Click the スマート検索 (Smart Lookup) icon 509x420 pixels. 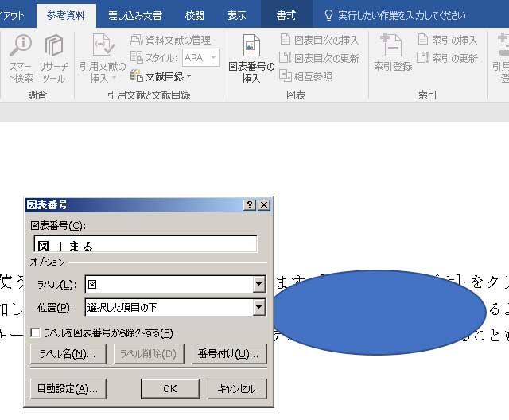(21, 58)
